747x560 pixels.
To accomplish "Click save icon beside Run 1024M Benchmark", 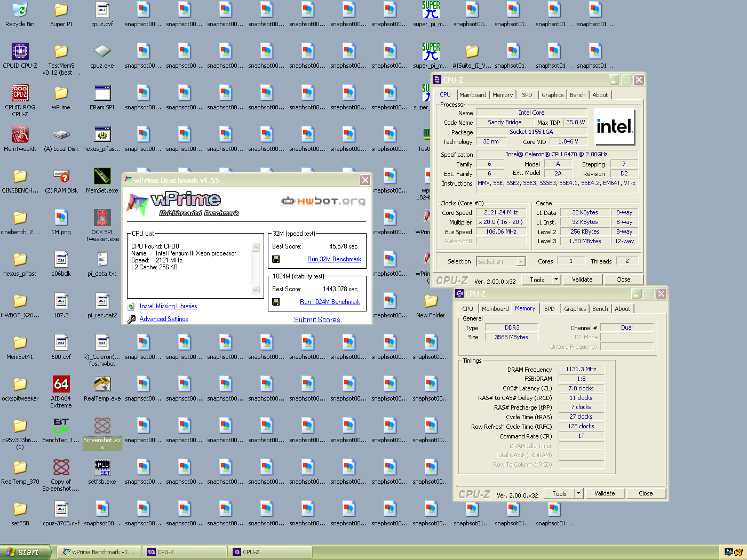I will (276, 302).
